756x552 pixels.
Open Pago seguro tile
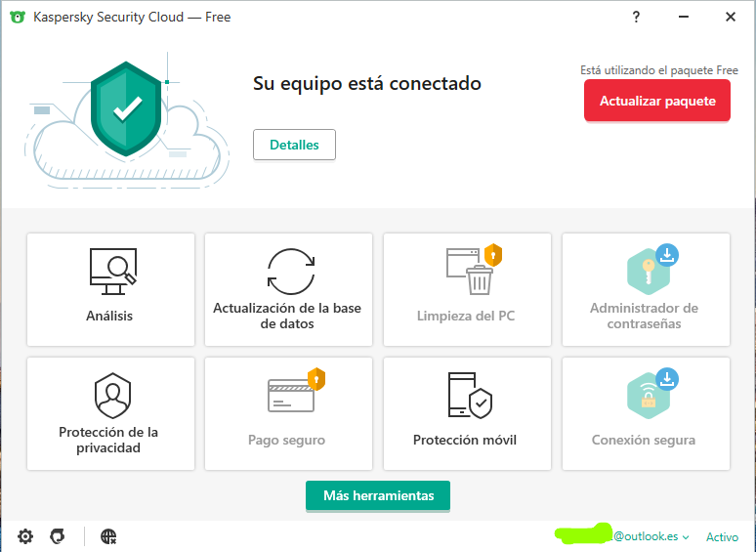(288, 413)
